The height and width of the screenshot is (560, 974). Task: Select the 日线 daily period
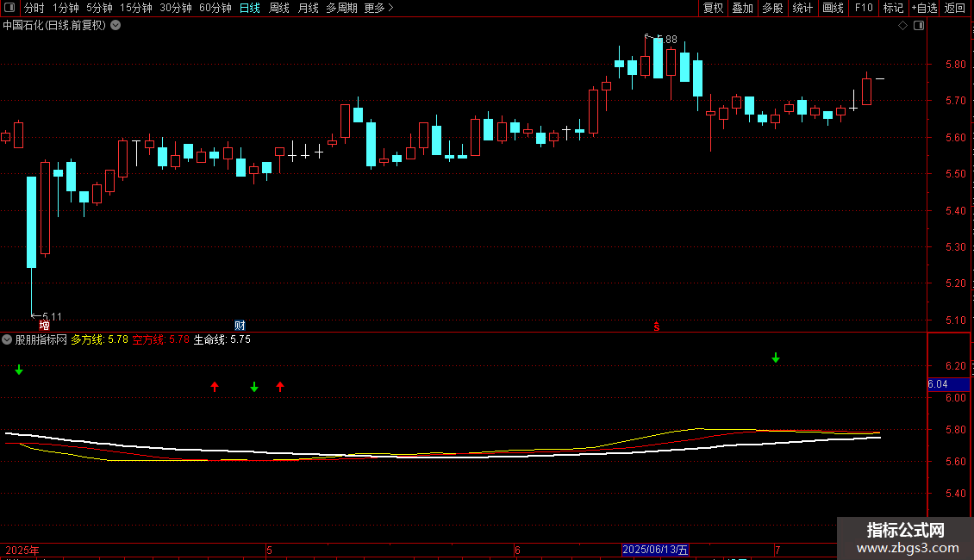[250, 8]
